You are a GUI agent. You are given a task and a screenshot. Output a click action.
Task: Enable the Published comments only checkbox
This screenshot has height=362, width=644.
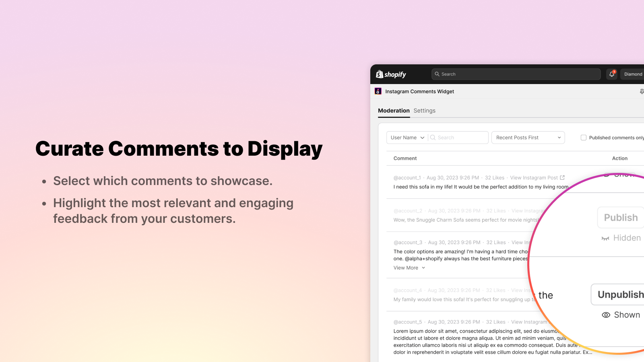tap(584, 138)
